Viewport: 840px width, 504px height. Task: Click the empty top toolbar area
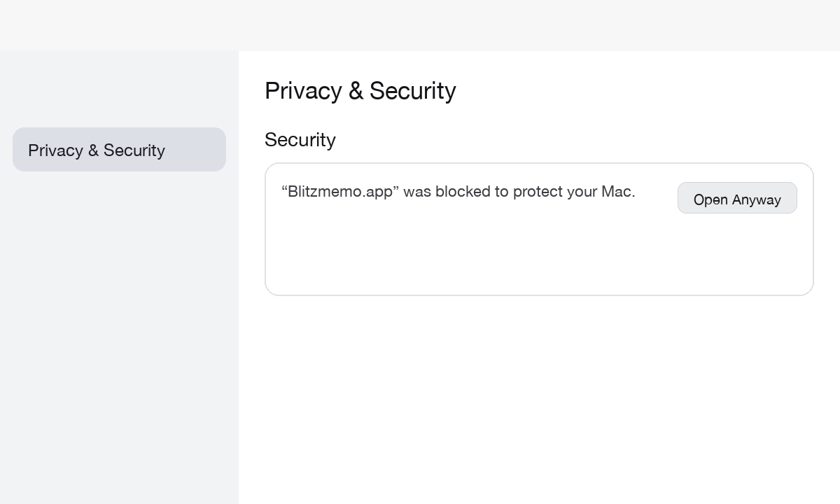click(x=420, y=24)
